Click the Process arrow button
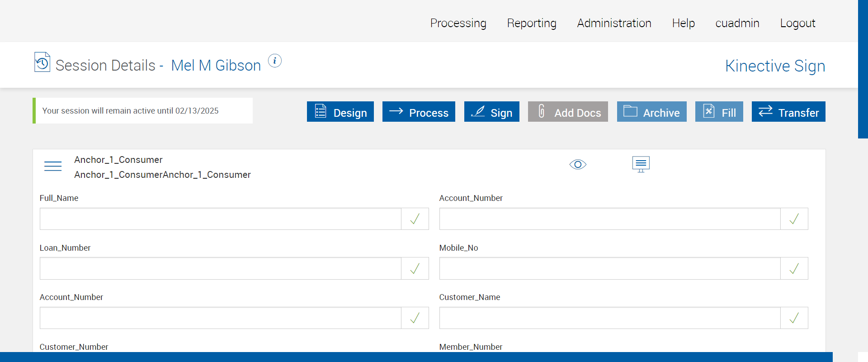The width and height of the screenshot is (868, 362). point(419,112)
